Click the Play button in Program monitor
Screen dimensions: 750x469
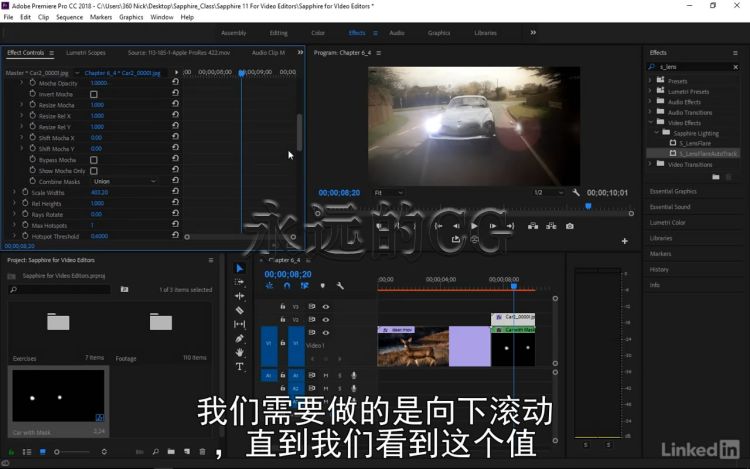pyautogui.click(x=474, y=226)
